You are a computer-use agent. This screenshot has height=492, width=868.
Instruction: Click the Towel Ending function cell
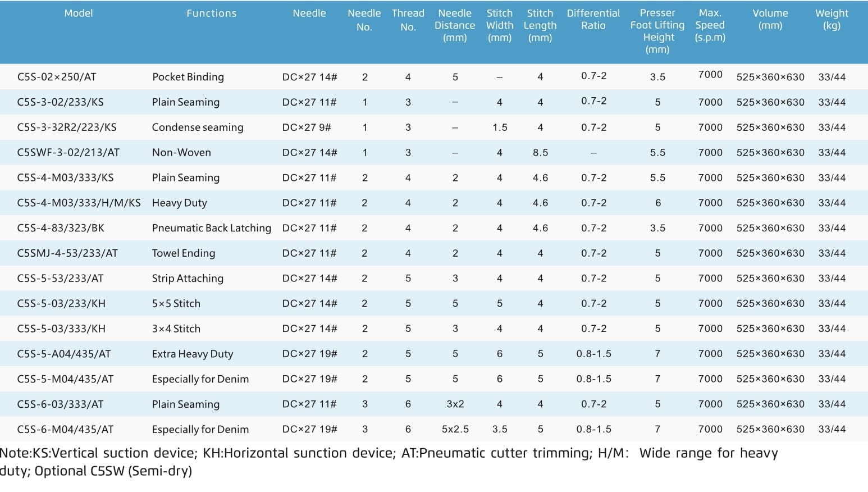click(184, 253)
